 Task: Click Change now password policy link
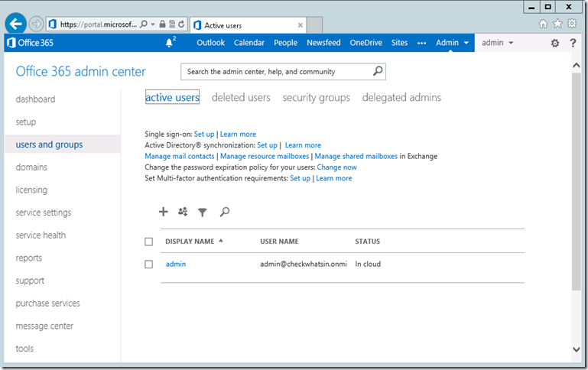pos(336,167)
